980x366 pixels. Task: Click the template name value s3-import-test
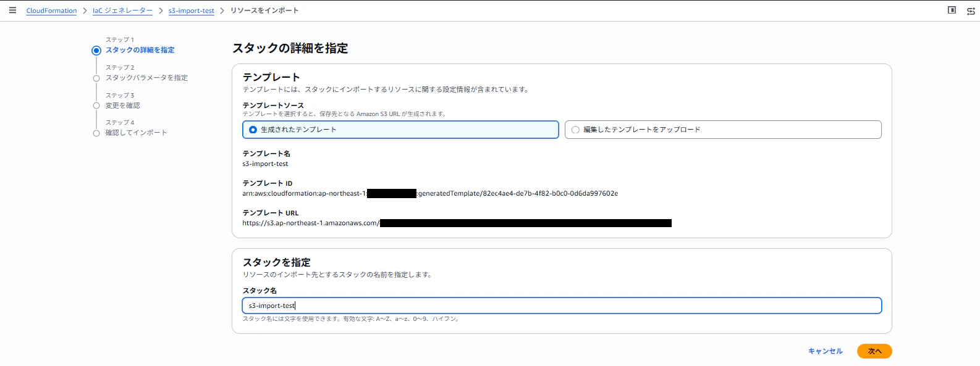pos(265,164)
